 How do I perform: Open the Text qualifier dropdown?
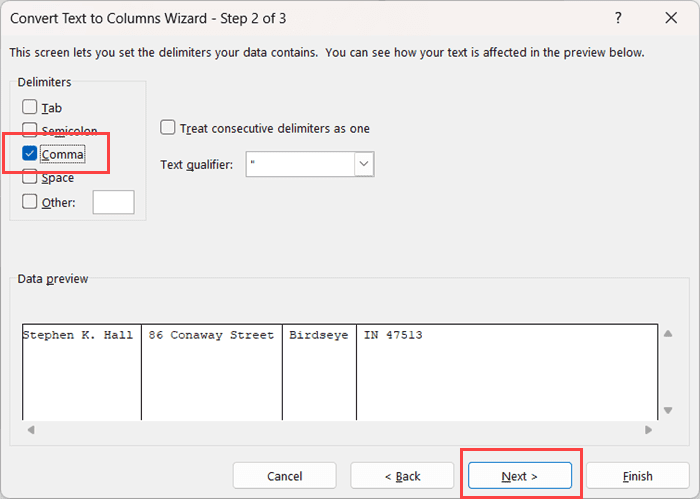click(x=364, y=164)
